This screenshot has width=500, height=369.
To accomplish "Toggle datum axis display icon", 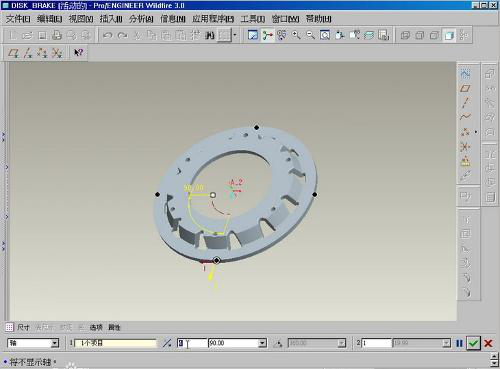I will click(x=28, y=53).
